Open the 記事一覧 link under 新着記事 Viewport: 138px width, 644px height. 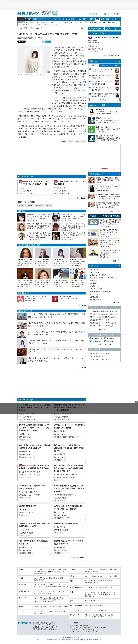tap(117, 261)
